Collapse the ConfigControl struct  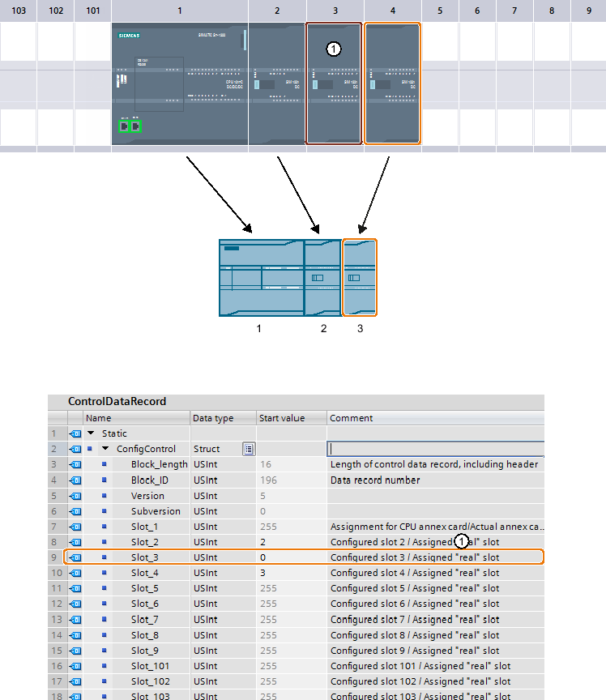tap(105, 449)
